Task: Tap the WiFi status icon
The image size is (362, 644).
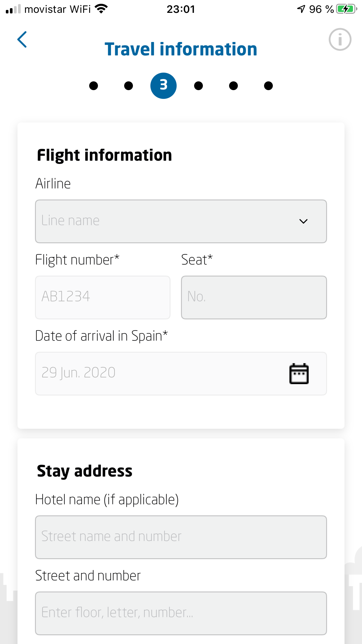Action: click(101, 9)
